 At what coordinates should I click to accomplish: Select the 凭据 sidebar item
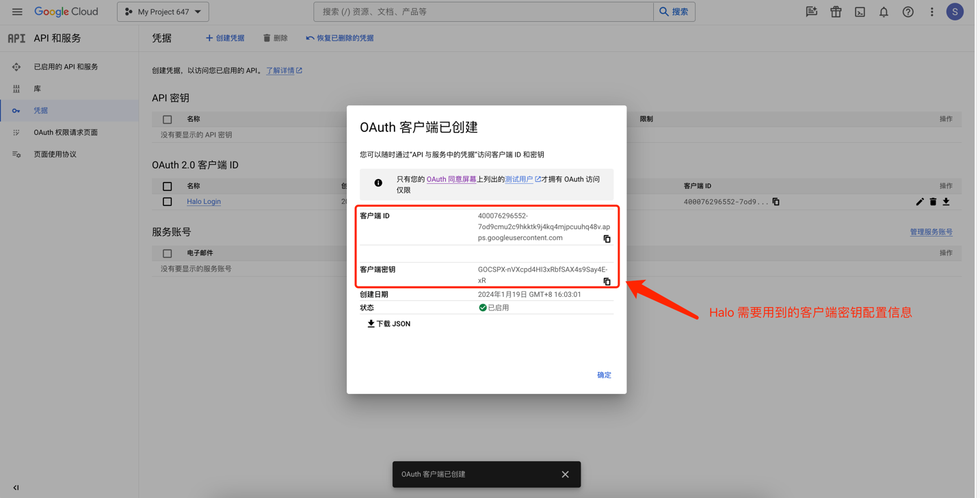click(69, 111)
